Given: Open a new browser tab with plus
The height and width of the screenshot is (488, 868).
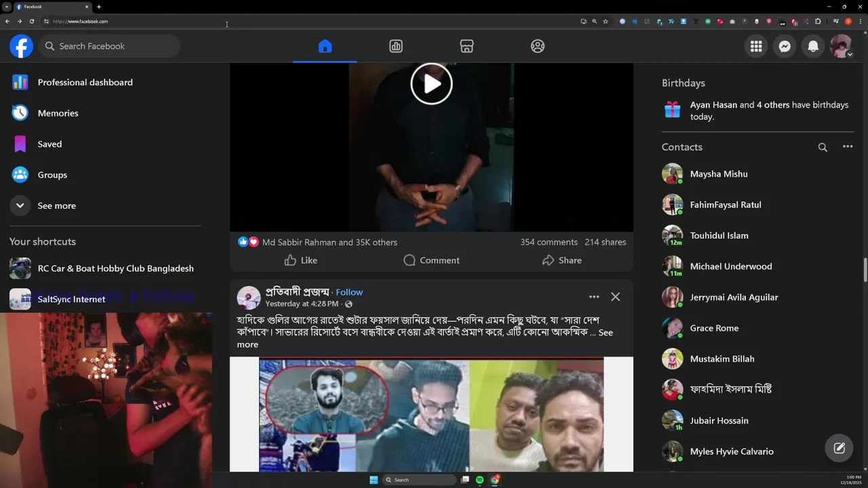Looking at the screenshot, I should pyautogui.click(x=99, y=7).
